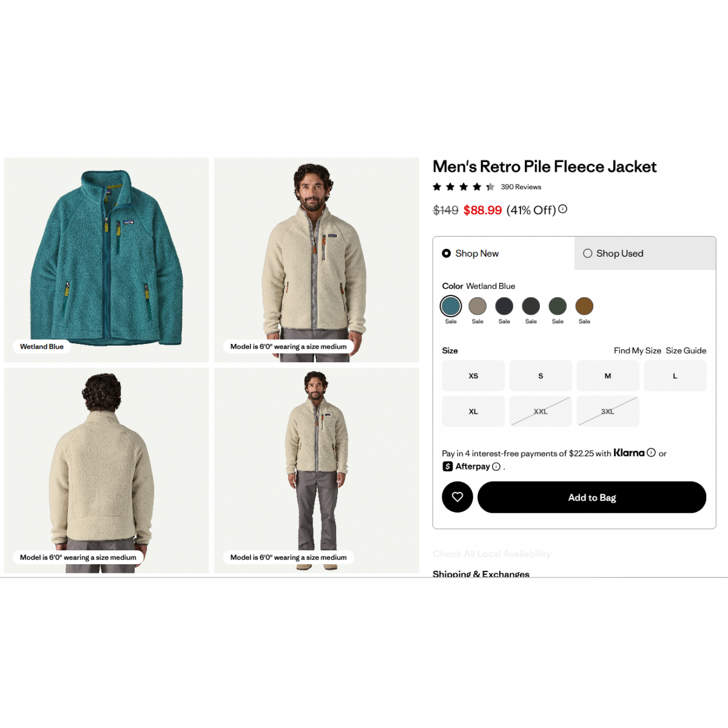Viewport: 728px width, 728px height.
Task: Select the Wetland Blue color swatch
Action: point(451,306)
